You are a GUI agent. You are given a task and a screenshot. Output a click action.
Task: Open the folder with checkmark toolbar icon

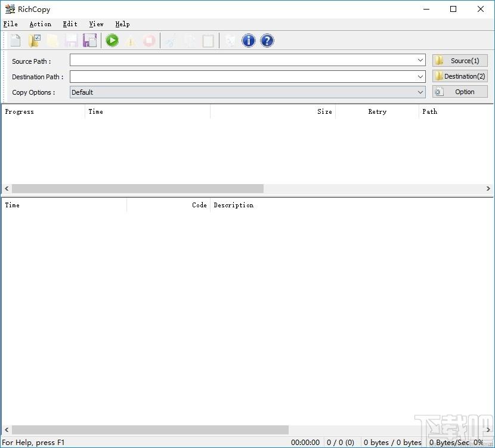(34, 41)
